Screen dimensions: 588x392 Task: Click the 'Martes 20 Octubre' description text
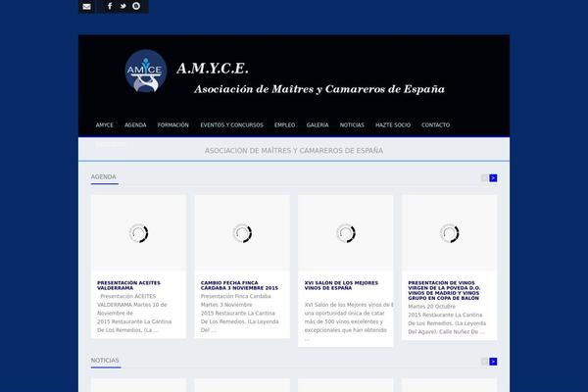coord(431,307)
